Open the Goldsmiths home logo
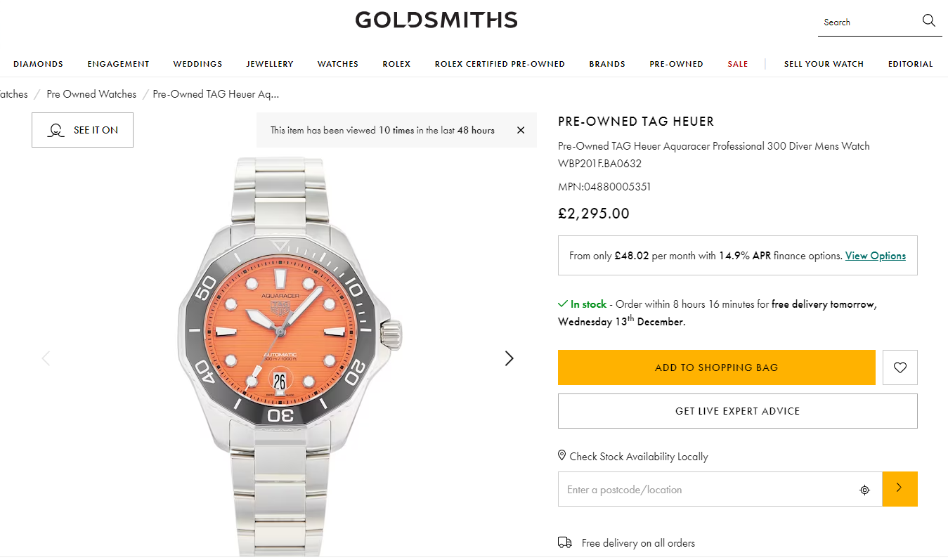This screenshot has height=560, width=948. 436,20
